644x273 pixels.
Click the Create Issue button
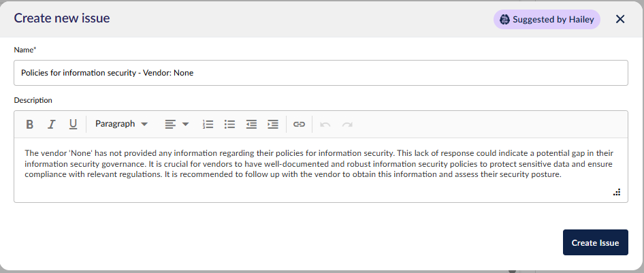point(595,242)
